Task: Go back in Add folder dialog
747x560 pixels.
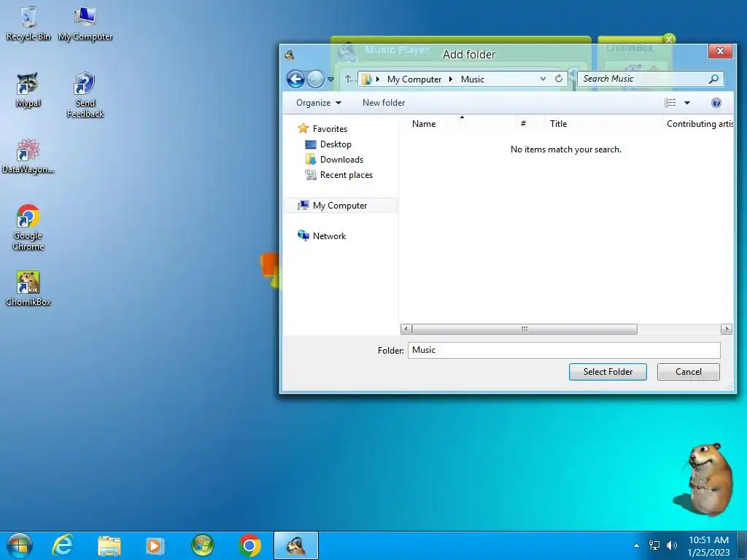Action: (x=295, y=79)
